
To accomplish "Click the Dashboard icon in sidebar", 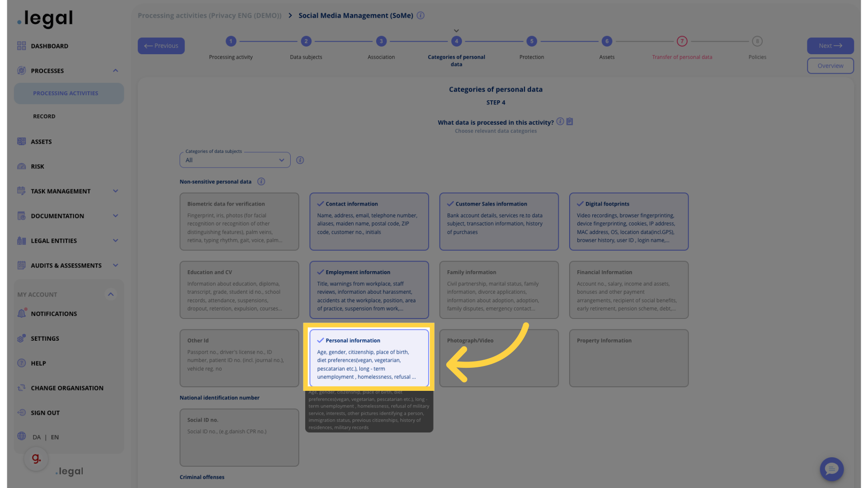I will (x=21, y=46).
